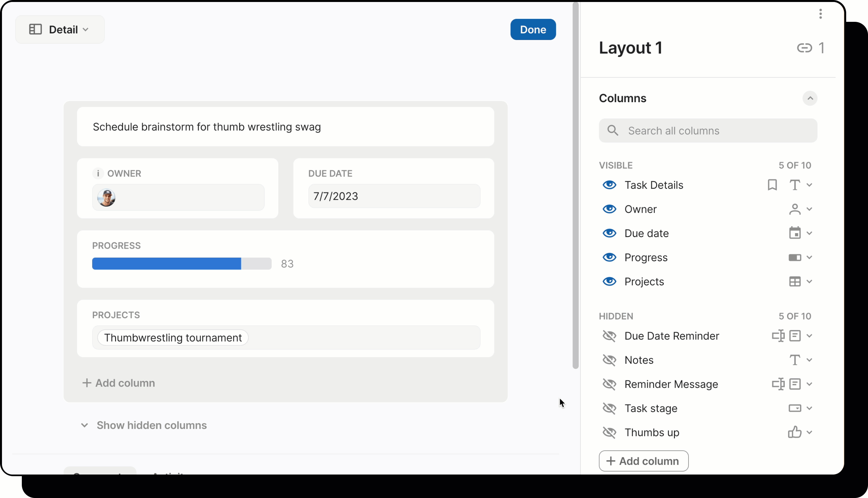Click the Progress bar at 83
868x498 pixels.
(181, 264)
